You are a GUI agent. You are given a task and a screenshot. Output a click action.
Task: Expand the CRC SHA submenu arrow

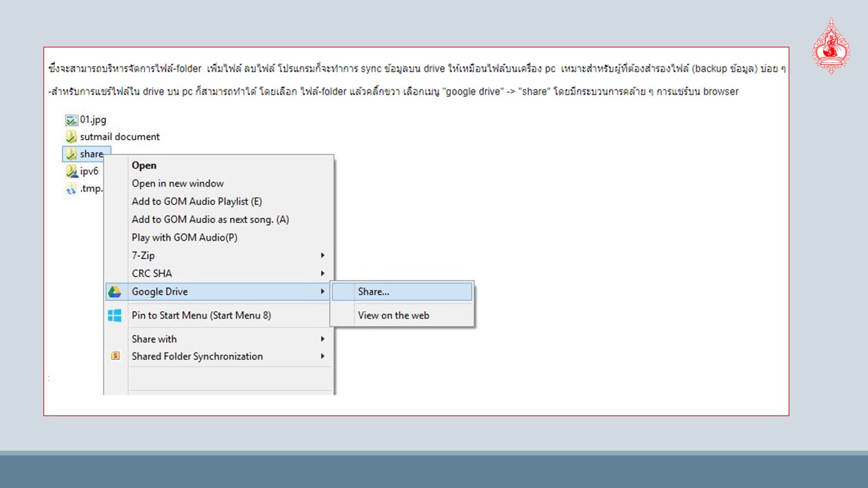tap(323, 273)
